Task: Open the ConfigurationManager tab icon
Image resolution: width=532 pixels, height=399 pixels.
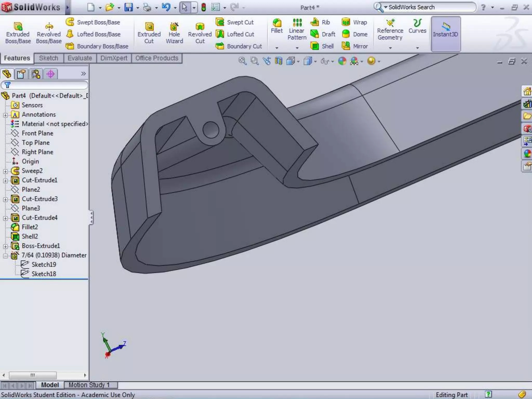Action: (x=36, y=74)
